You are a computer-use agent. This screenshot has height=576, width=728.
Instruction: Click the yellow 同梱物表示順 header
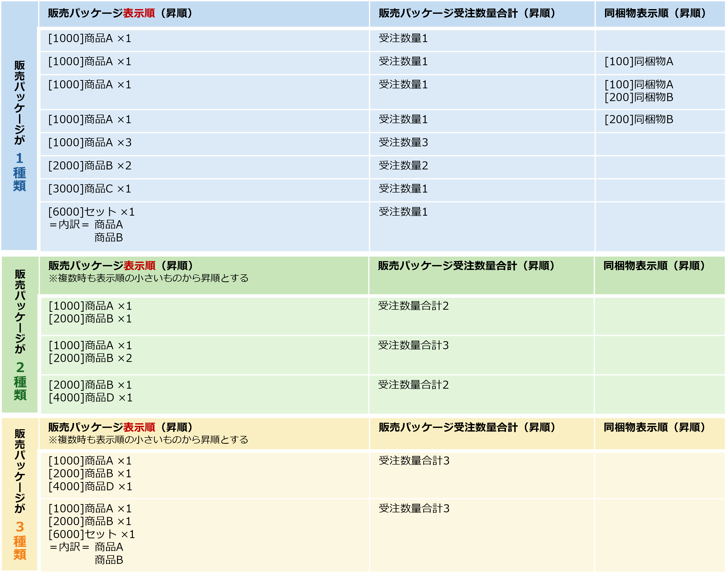coord(654,428)
